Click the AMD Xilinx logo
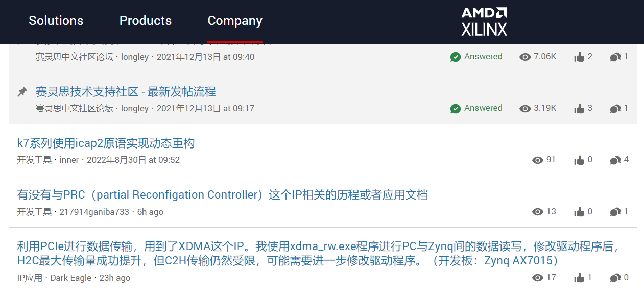Image resolution: width=644 pixels, height=296 pixels. 484,21
